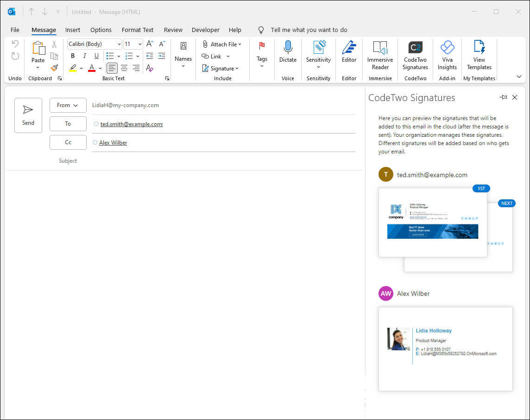Click the Cut scissors icon

point(54,45)
